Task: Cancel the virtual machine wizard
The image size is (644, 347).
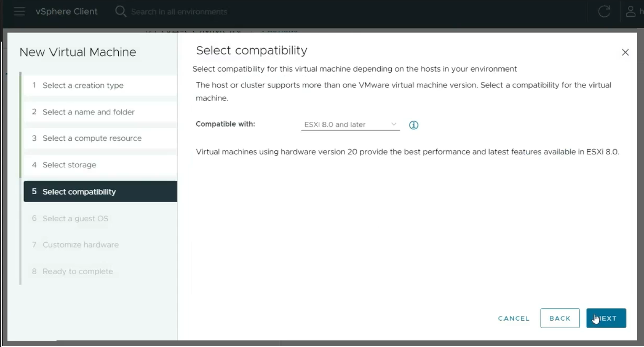Action: [513, 319]
